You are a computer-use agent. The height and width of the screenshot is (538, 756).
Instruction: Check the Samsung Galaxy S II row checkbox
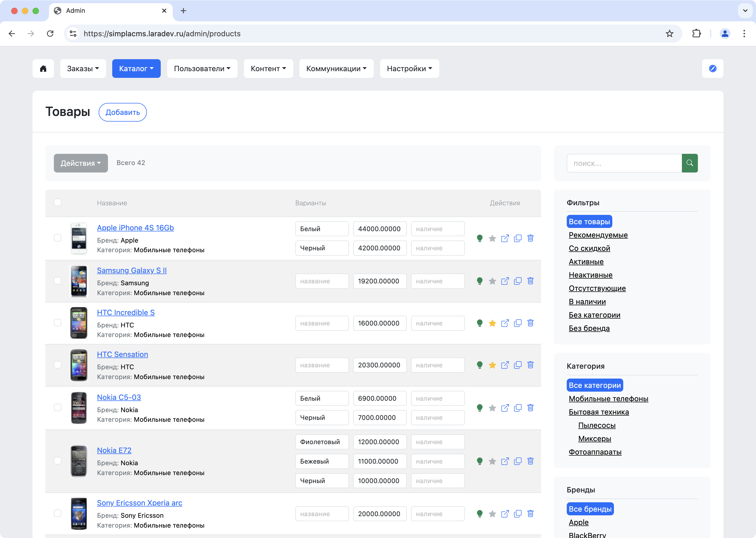point(58,281)
